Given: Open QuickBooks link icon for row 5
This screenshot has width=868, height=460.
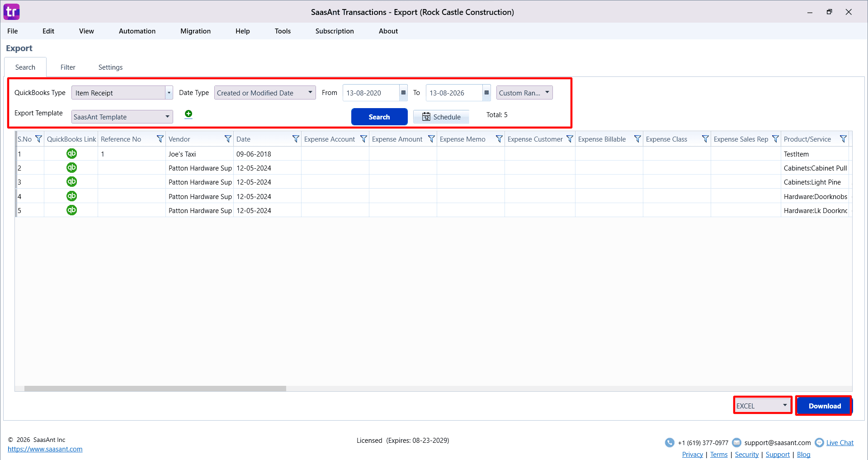Looking at the screenshot, I should pos(71,210).
